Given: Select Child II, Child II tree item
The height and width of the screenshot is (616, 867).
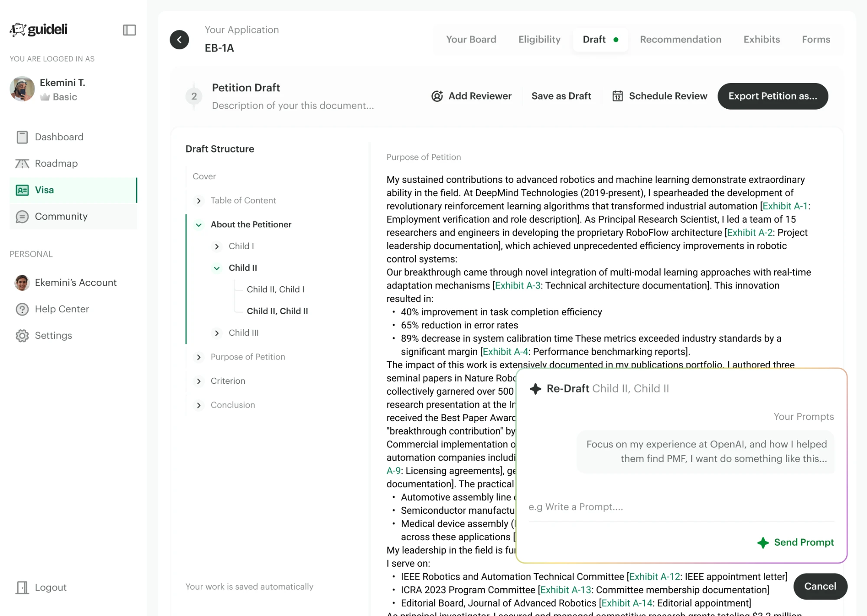Looking at the screenshot, I should (x=277, y=311).
